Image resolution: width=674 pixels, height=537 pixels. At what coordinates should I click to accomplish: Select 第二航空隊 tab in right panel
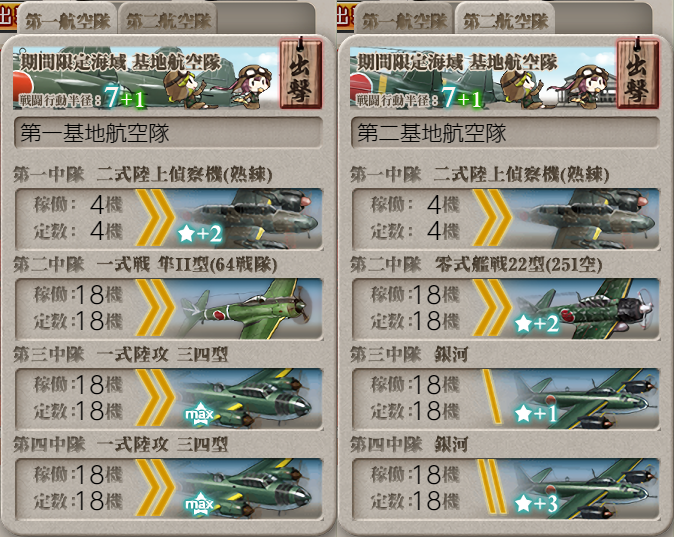click(505, 19)
